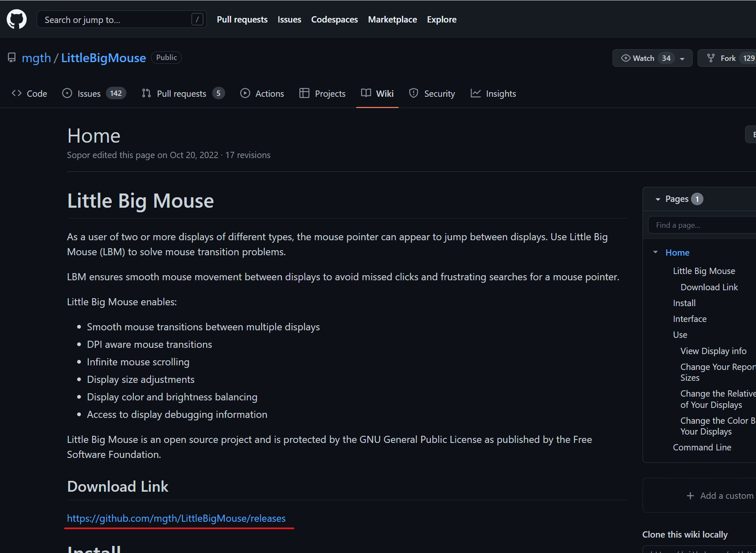Image resolution: width=756 pixels, height=553 pixels.
Task: Click the Pages count badge 1
Action: click(x=697, y=199)
